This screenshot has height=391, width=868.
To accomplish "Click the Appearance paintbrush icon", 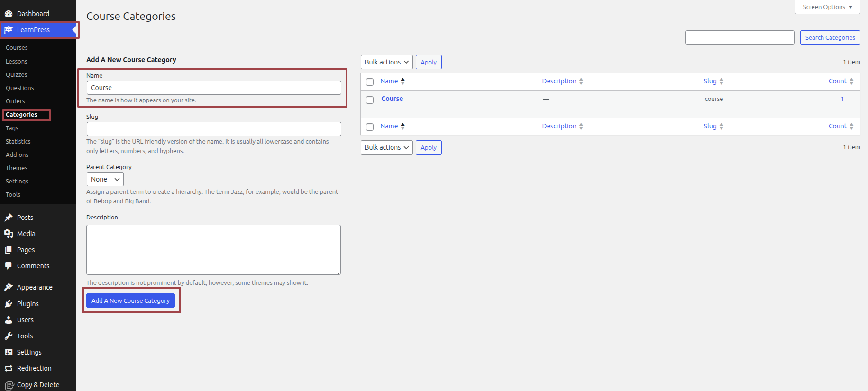I will tap(9, 287).
